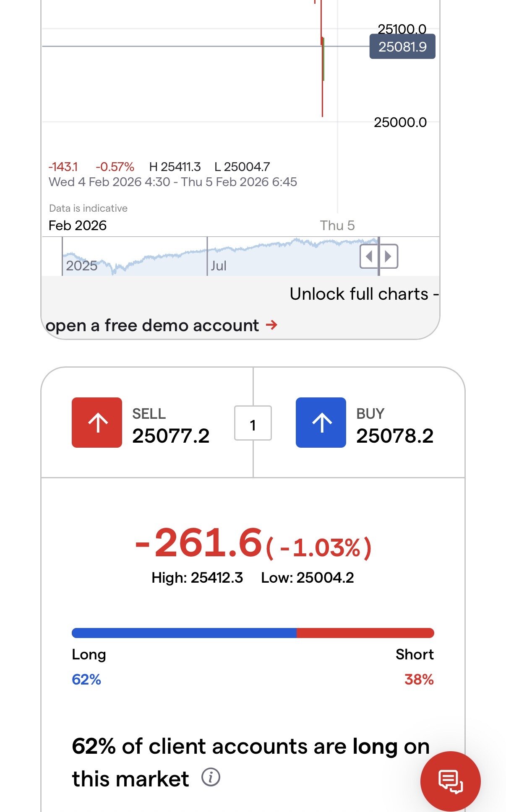The image size is (506, 812).
Task: Open the live chat bubble
Action: point(450,781)
